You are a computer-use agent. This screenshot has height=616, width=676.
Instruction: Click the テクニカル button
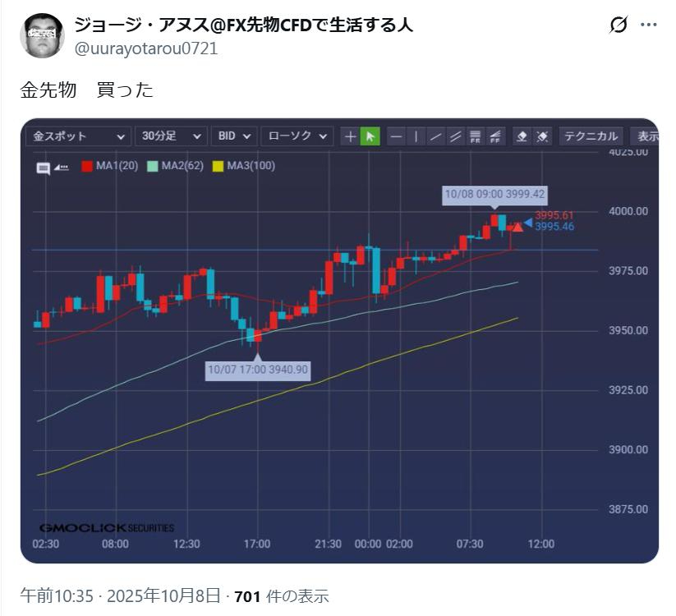591,136
